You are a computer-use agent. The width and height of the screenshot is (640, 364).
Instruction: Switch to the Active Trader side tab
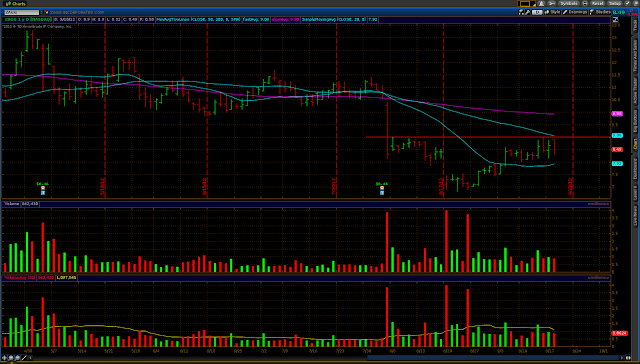[635, 91]
